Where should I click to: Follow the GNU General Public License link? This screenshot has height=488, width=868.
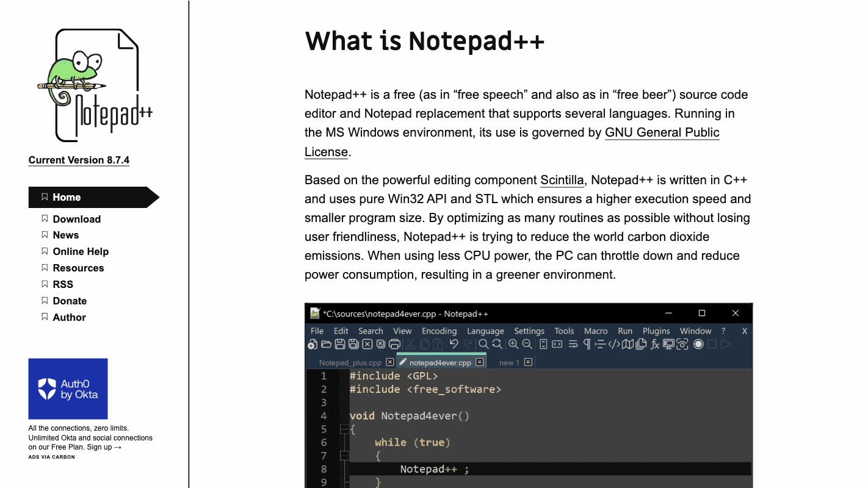[662, 132]
